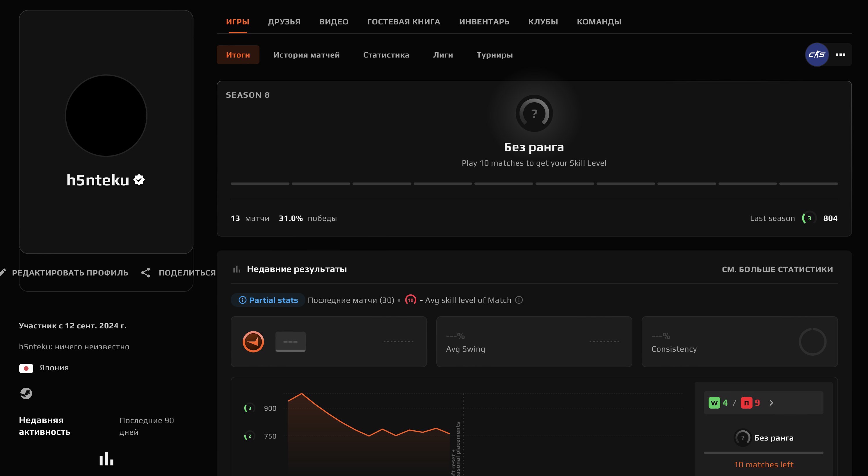This screenshot has width=868, height=476.
Task: Open the ИГРЫ tab
Action: [x=238, y=22]
